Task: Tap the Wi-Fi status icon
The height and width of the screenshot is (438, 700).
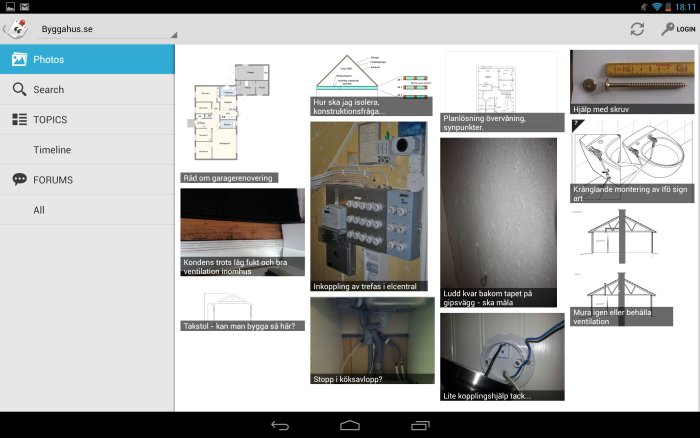Action: (657, 6)
